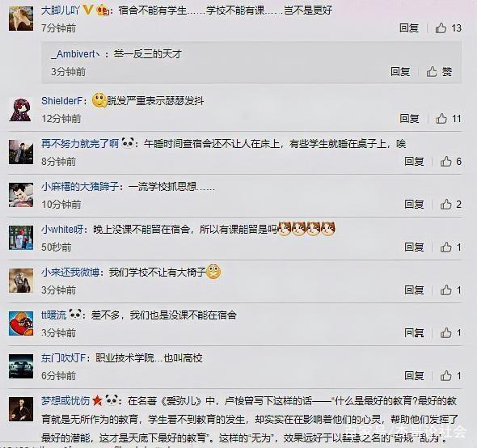This screenshot has height=448, width=477.
Task: Click 东门吹灯F's car avatar
Action: pyautogui.click(x=21, y=366)
